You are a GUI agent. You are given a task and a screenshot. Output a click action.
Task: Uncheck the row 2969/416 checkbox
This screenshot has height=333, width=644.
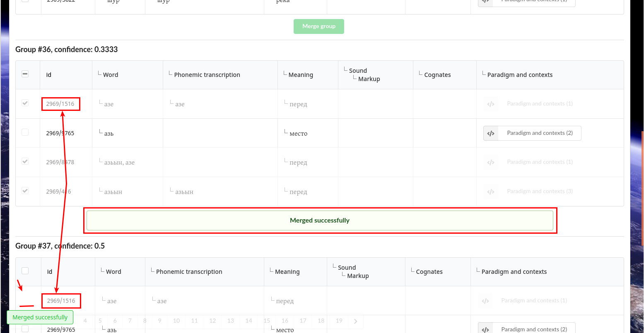(25, 190)
